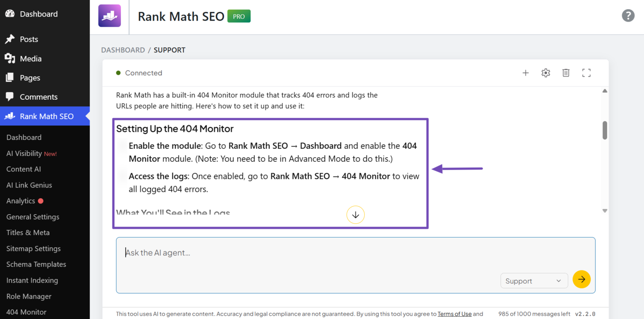Viewport: 644px width, 319px height.
Task: Click the Comments bubble icon
Action: (x=10, y=97)
